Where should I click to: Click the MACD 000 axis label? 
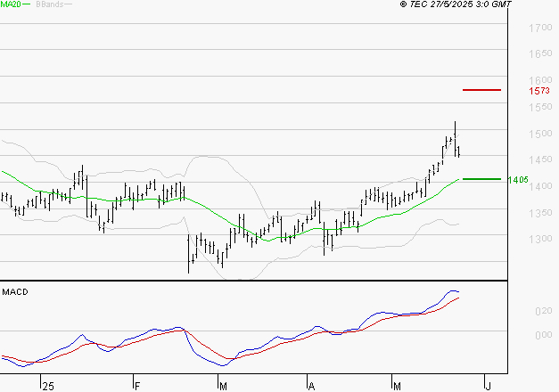pos(544,335)
